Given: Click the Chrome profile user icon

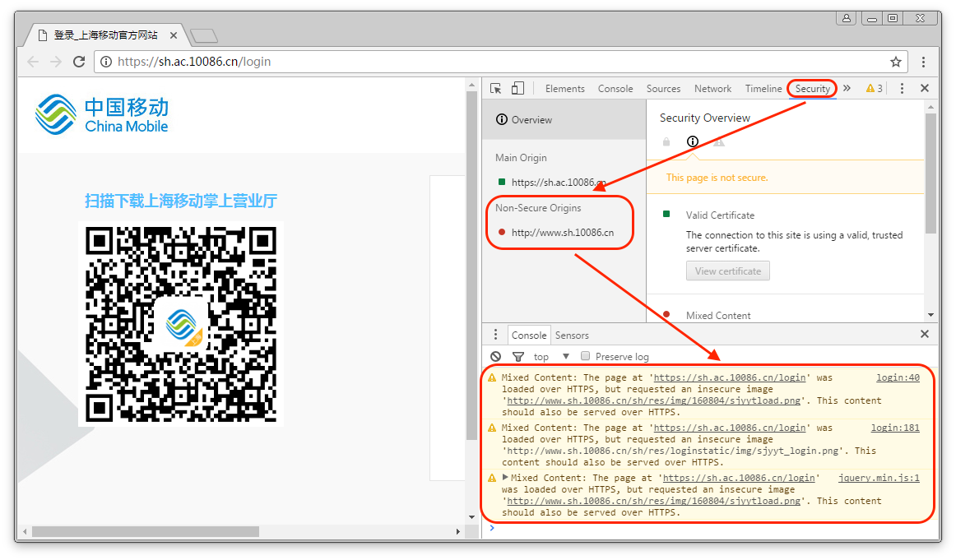Looking at the screenshot, I should tap(847, 18).
